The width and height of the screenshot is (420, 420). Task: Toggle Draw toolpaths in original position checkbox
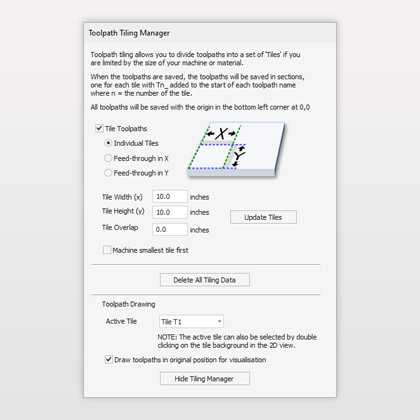(x=109, y=360)
